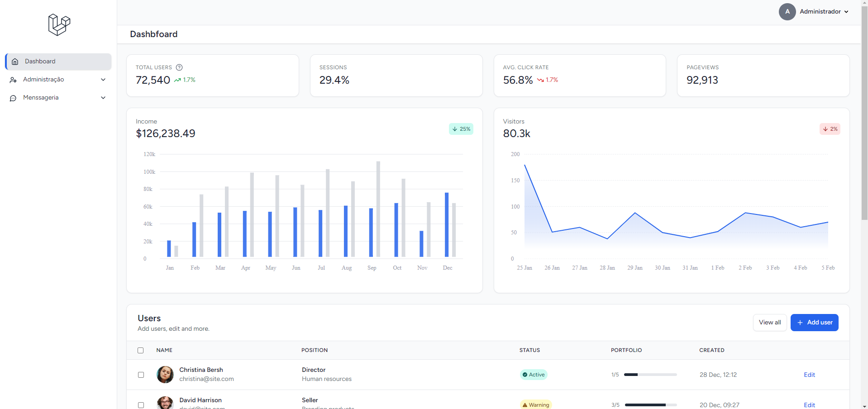This screenshot has height=409, width=868.
Task: Click the View all button
Action: tap(770, 323)
